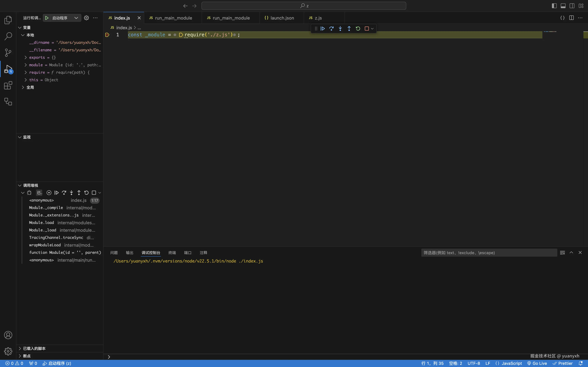
Task: Open the Explorer view in activity bar
Action: (8, 20)
